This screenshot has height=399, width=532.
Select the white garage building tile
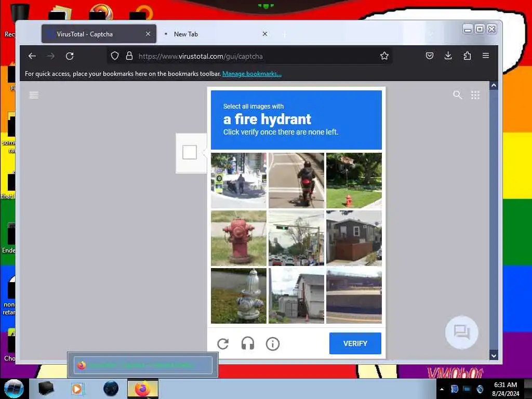[296, 296]
